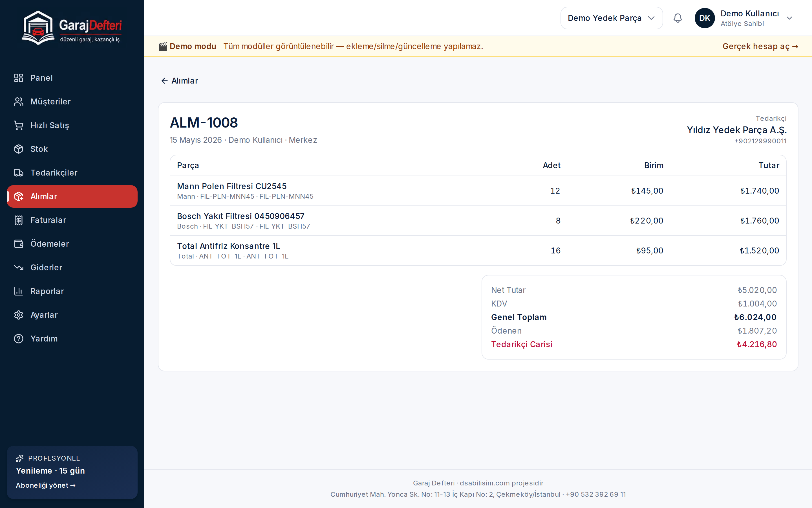Screen dimensions: 812x508
Task: Click the Panel dashboard grid icon
Action: [x=18, y=78]
